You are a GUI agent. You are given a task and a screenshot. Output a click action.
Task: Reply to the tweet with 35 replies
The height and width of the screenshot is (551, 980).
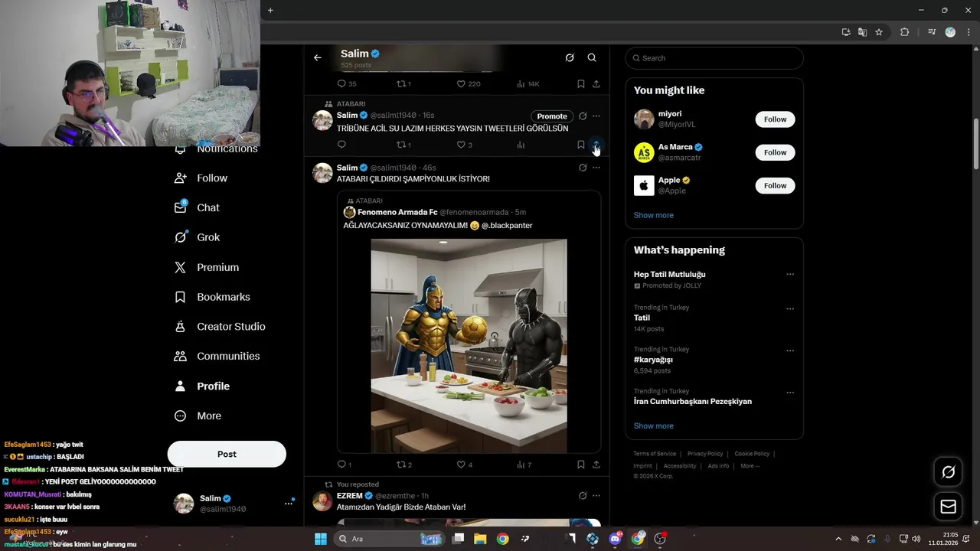(x=347, y=83)
